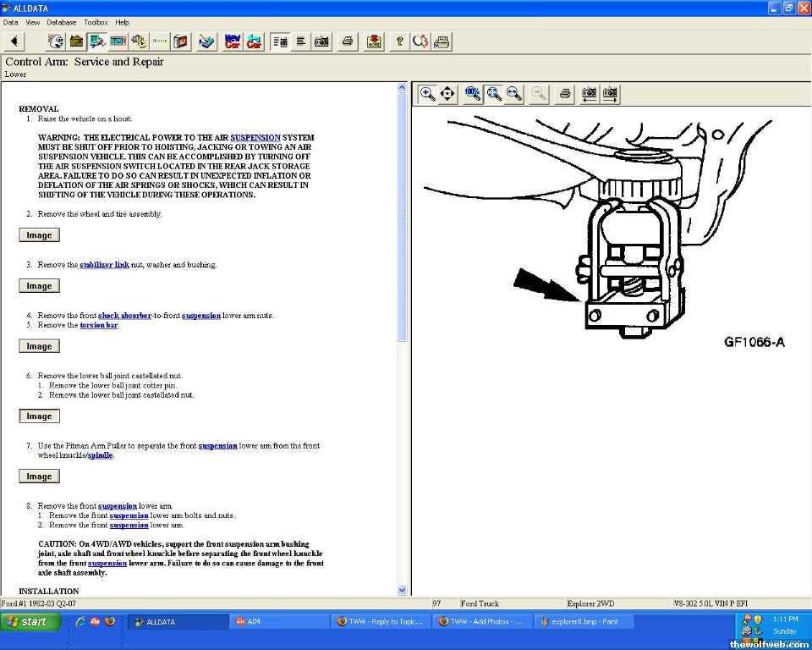Toggle the camera image view in main toolbar
This screenshot has height=650, width=812.
tap(321, 41)
